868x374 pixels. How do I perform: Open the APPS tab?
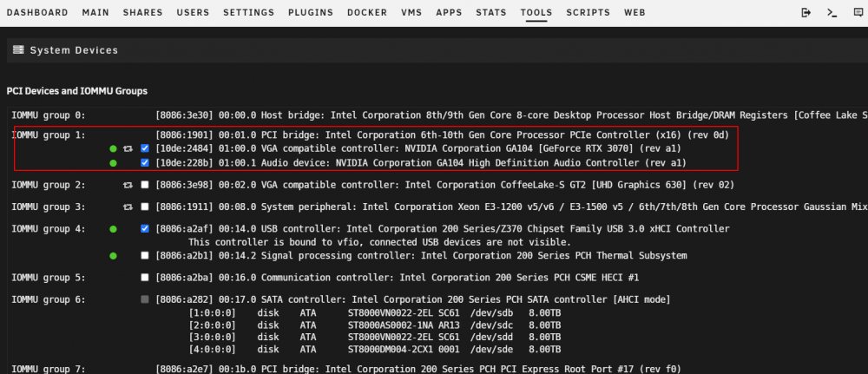point(449,12)
